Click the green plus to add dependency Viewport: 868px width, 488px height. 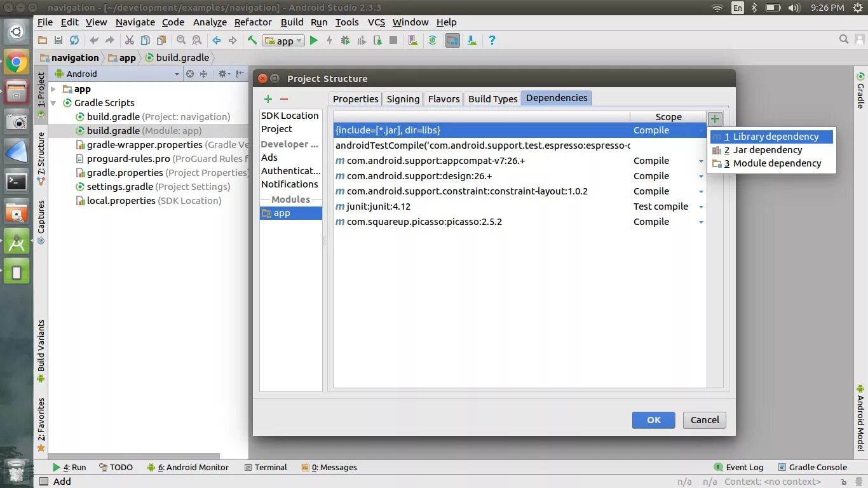coord(715,119)
